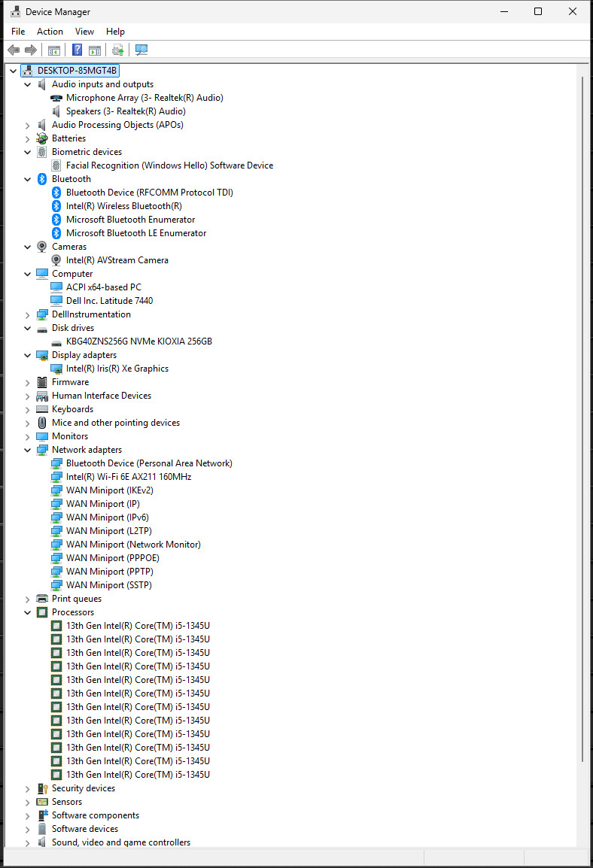Click the Keyboards category icon
The height and width of the screenshot is (868, 593).
[x=42, y=409]
